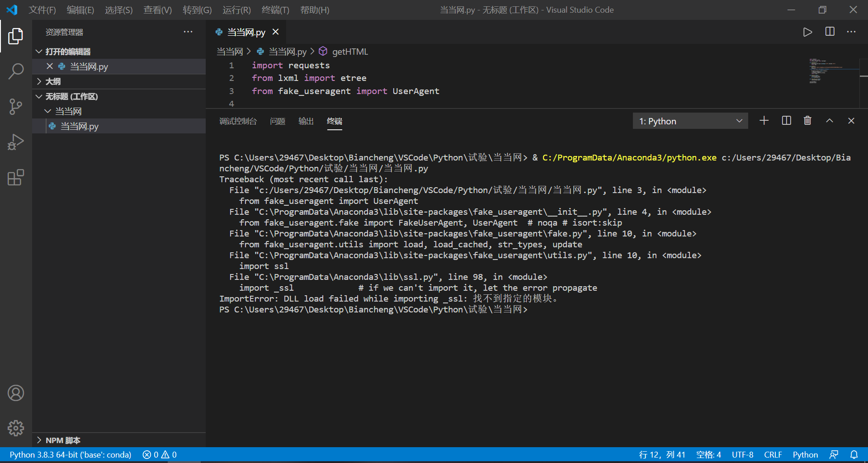
Task: Click the 当当网.py file breadcrumb
Action: (x=282, y=52)
